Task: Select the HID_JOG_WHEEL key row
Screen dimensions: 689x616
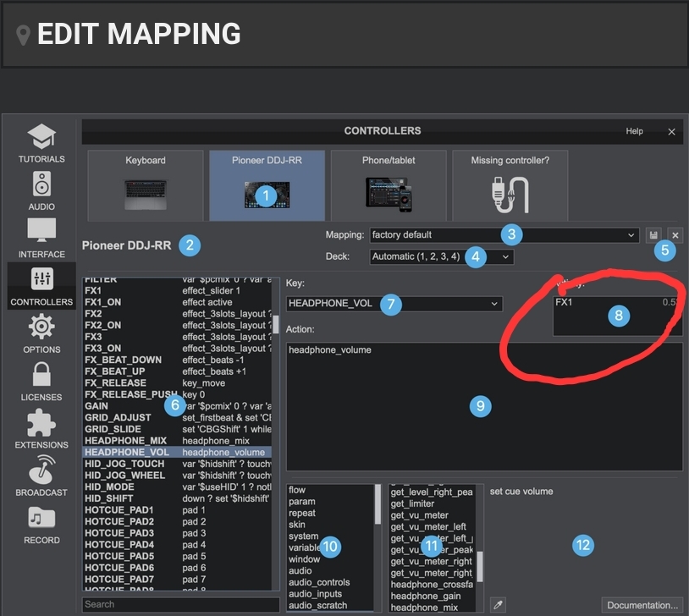Action: click(x=177, y=476)
